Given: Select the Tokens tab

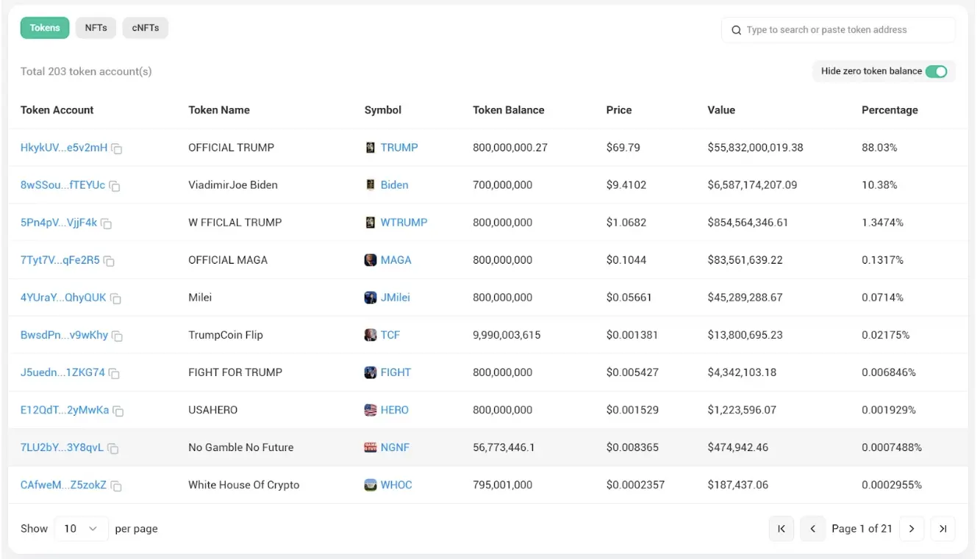Looking at the screenshot, I should coord(45,28).
